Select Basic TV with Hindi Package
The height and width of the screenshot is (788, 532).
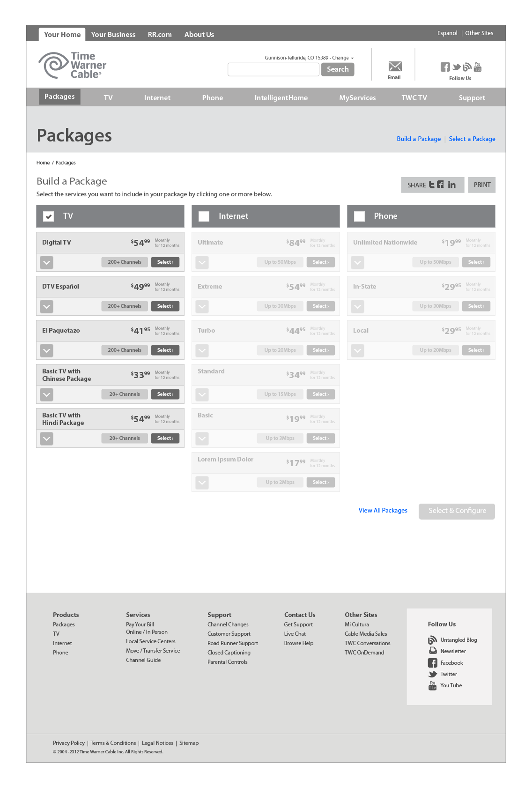click(x=165, y=439)
